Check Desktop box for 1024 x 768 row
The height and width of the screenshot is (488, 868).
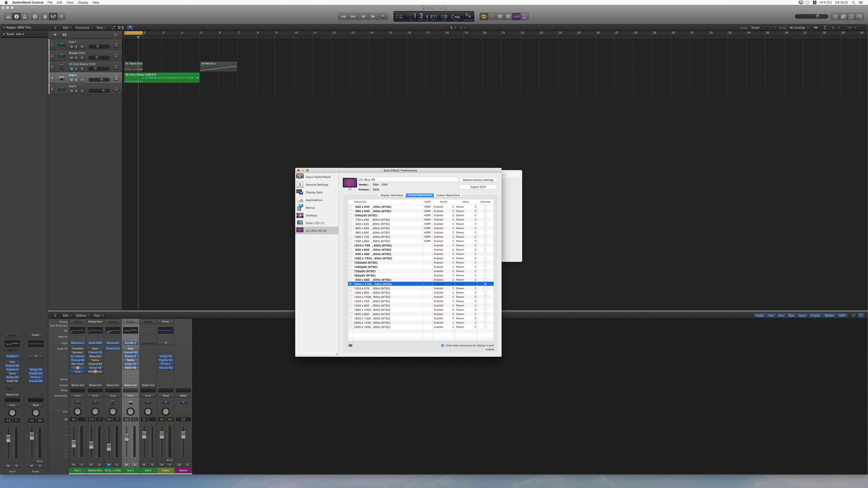point(485,246)
